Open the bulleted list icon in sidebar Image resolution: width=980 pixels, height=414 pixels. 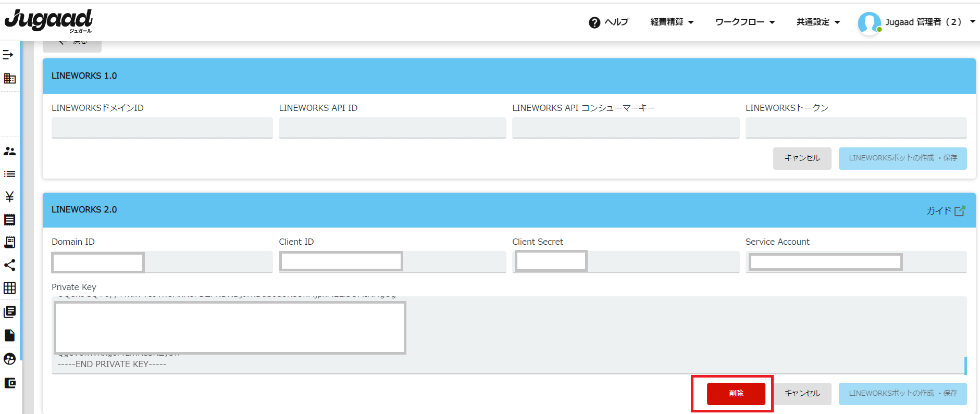pos(9,174)
